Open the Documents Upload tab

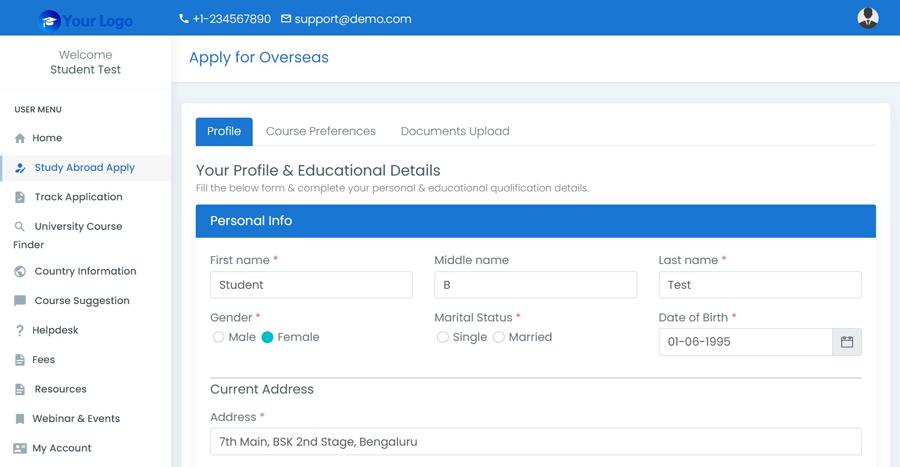[455, 131]
